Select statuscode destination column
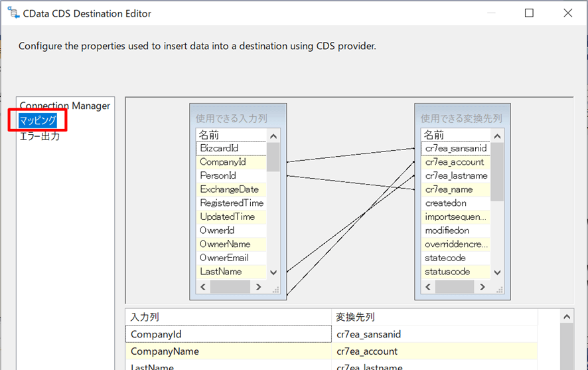 (456, 272)
